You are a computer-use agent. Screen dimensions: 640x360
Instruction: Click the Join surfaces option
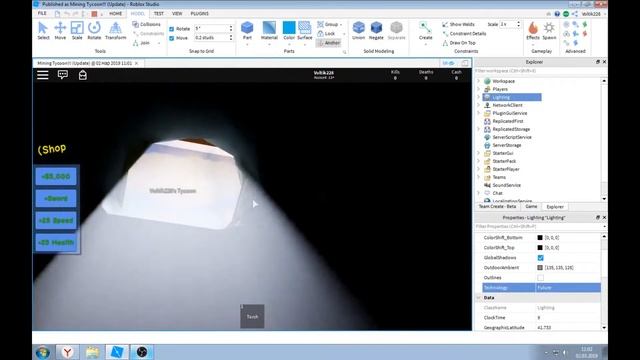coord(141,43)
